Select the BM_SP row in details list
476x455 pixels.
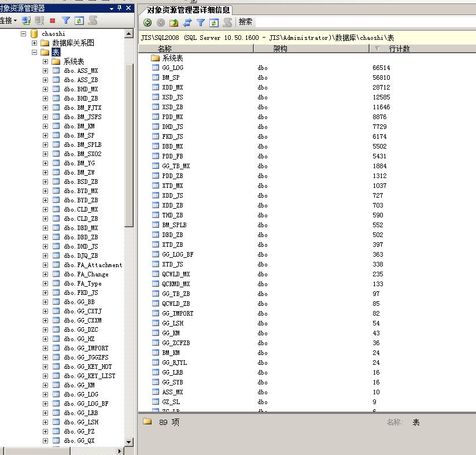click(x=307, y=77)
